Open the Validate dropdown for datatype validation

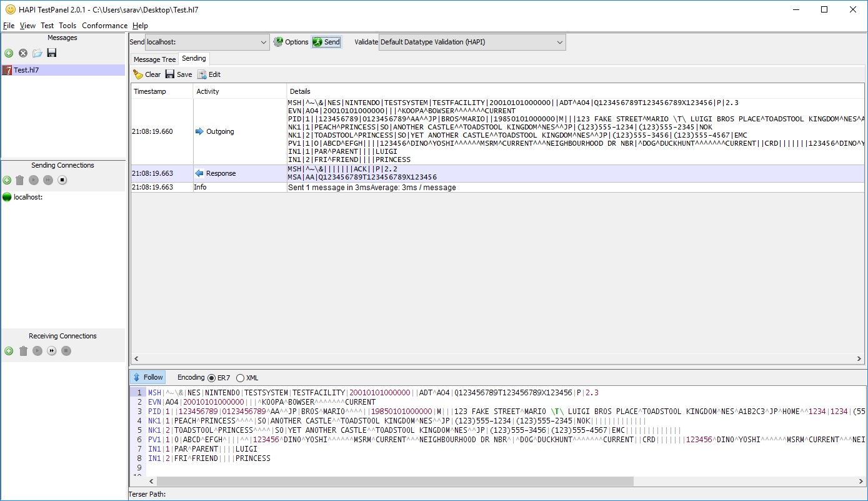559,42
